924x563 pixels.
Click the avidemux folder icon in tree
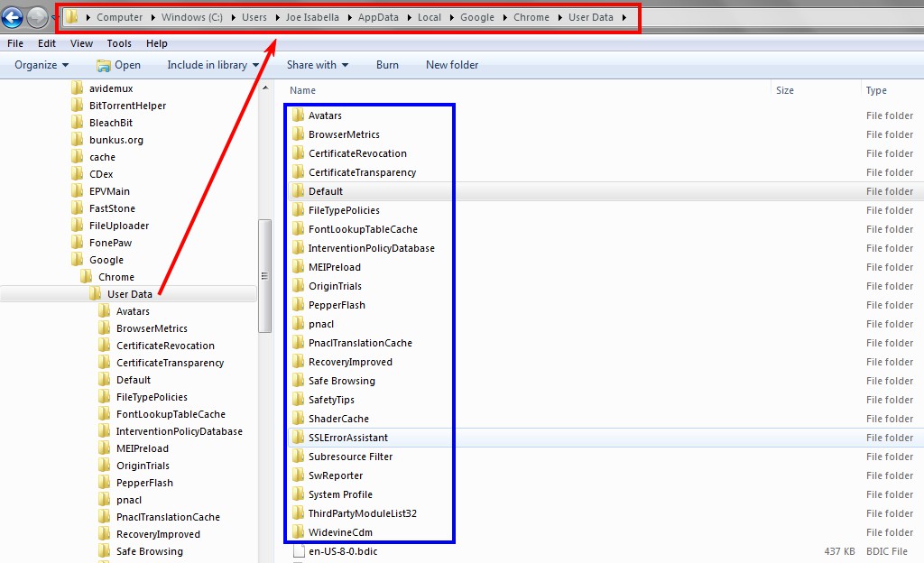pyautogui.click(x=78, y=88)
